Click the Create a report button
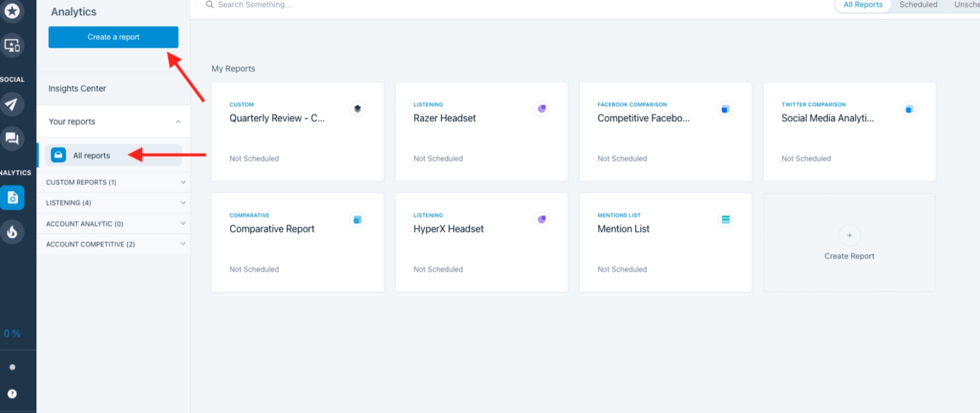 click(113, 37)
